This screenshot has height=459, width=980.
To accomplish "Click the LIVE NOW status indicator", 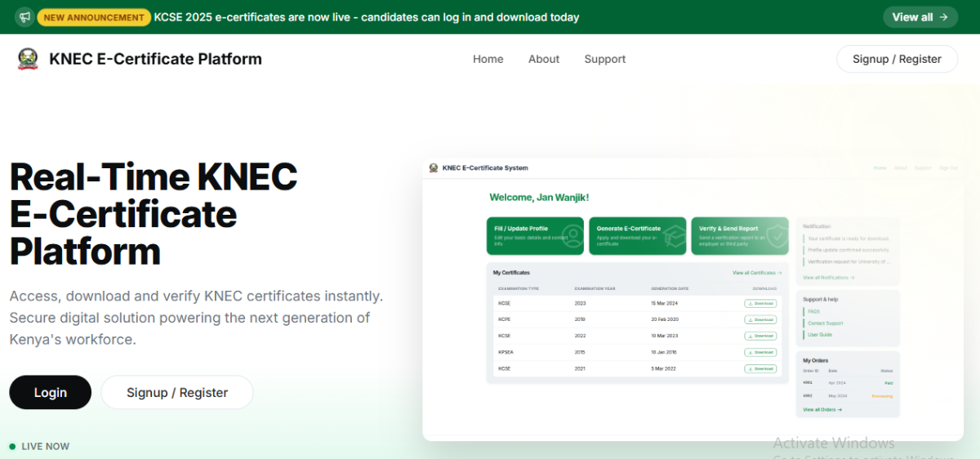I will coord(39,446).
